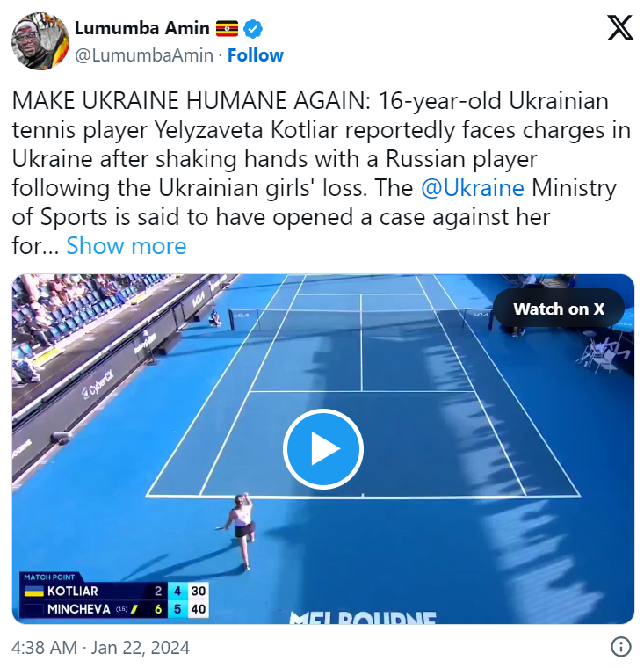Click the Uganda flag emoji
This screenshot has width=644, height=668.
[227, 28]
